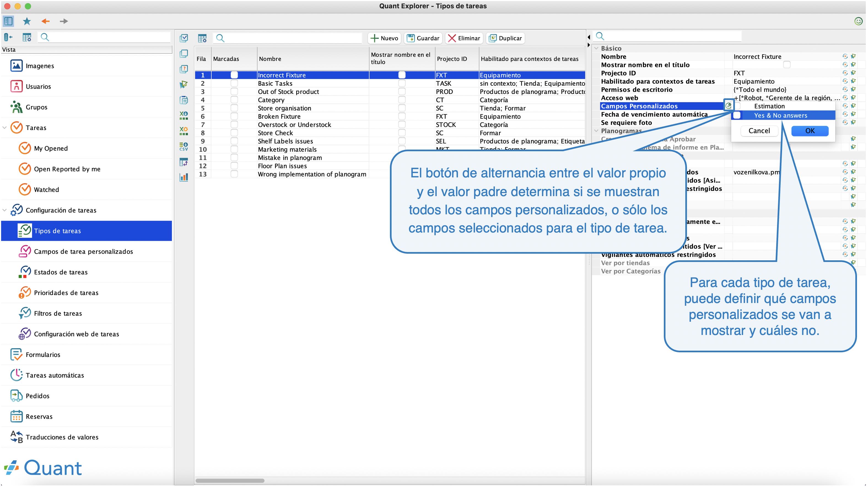Click the Eliminar button
Image resolution: width=868 pixels, height=487 pixels.
(464, 38)
